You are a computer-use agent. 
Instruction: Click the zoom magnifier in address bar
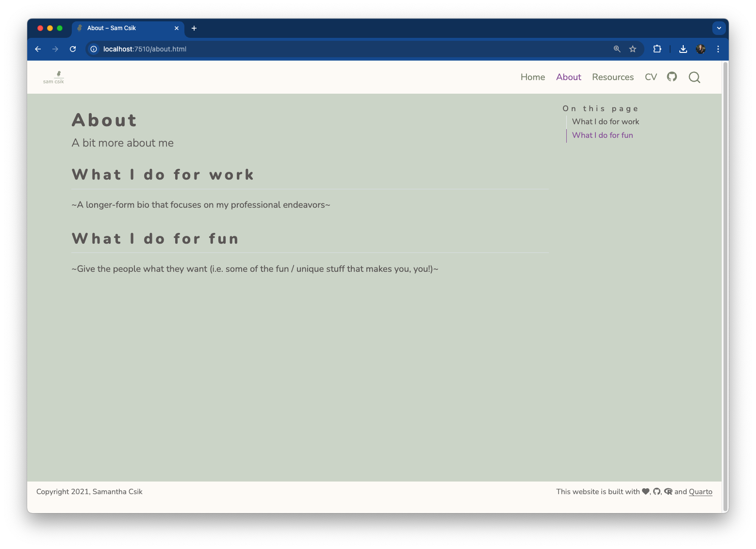tap(617, 49)
